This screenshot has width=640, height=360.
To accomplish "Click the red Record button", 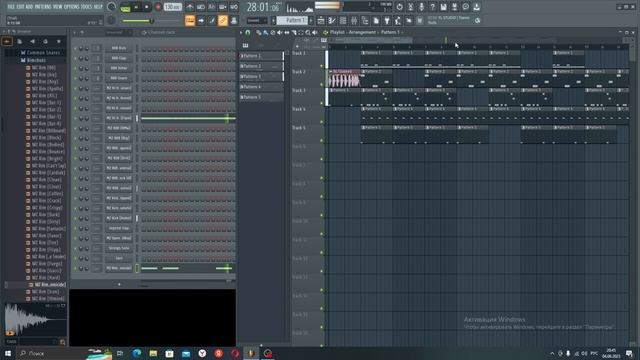I will tap(158, 7).
